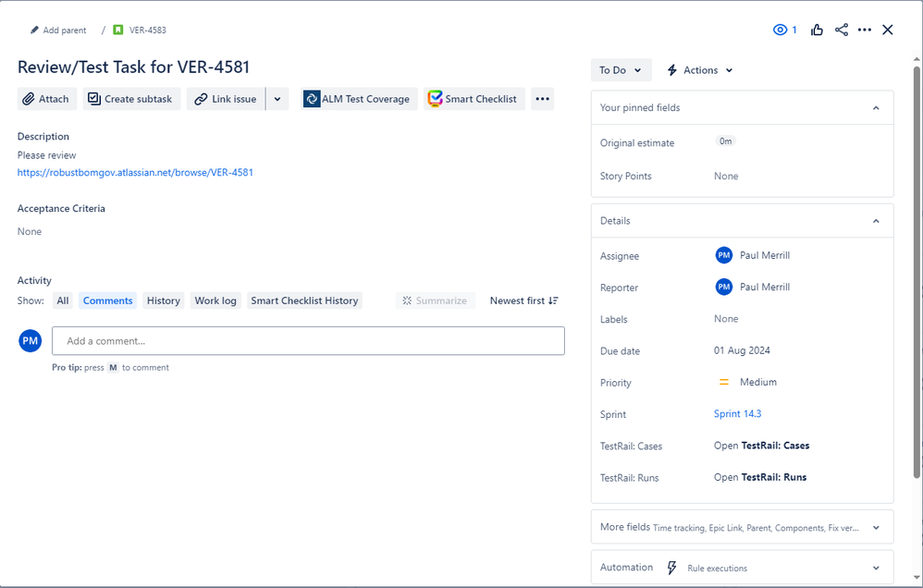This screenshot has width=923, height=588.
Task: Click the orange Medium priority icon
Action: point(724,382)
